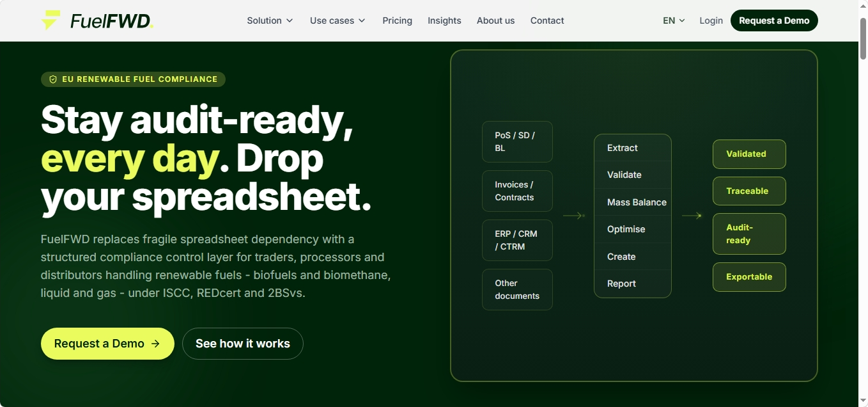Open the Pricing page

tap(397, 20)
